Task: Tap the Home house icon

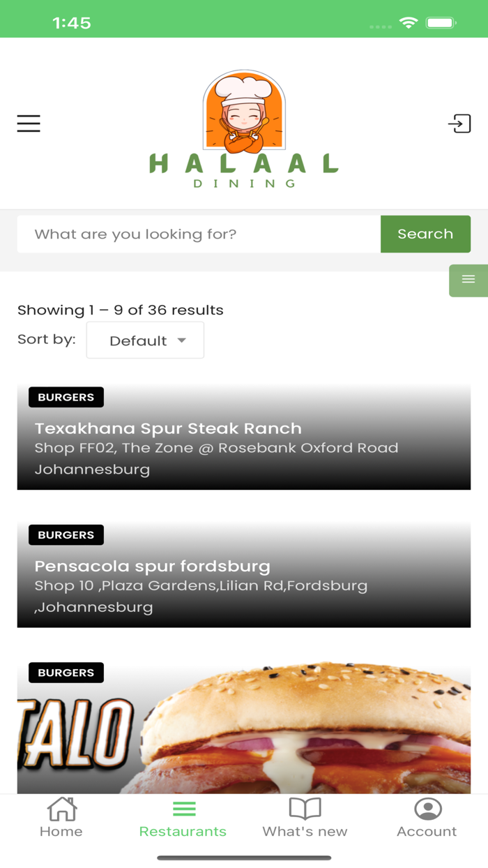Action: click(x=61, y=809)
